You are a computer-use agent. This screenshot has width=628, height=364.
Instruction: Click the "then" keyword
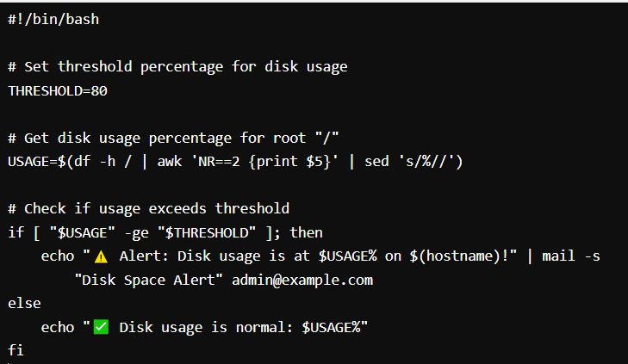click(306, 232)
